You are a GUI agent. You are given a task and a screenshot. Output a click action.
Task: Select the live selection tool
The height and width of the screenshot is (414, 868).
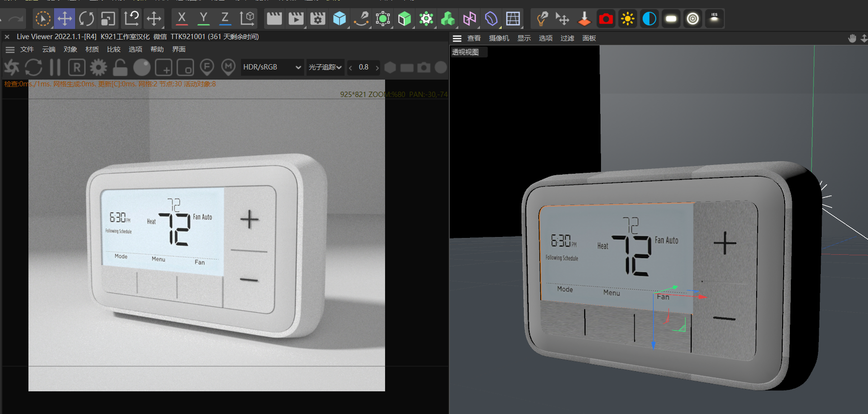(42, 19)
